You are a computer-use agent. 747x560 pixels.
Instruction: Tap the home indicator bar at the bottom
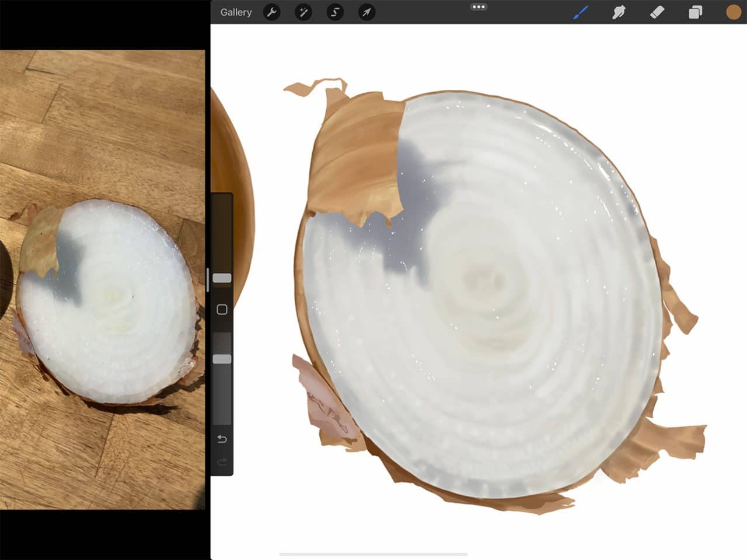[373, 552]
